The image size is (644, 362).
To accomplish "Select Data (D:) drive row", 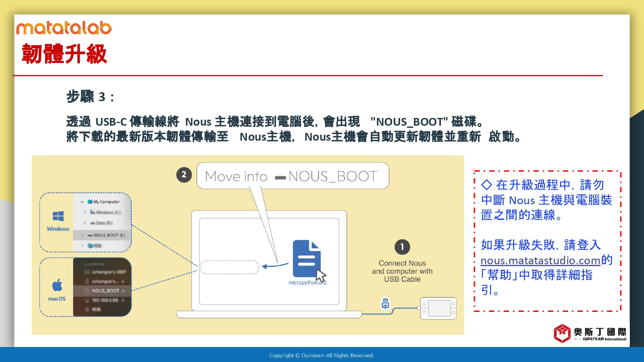I will 102,223.
